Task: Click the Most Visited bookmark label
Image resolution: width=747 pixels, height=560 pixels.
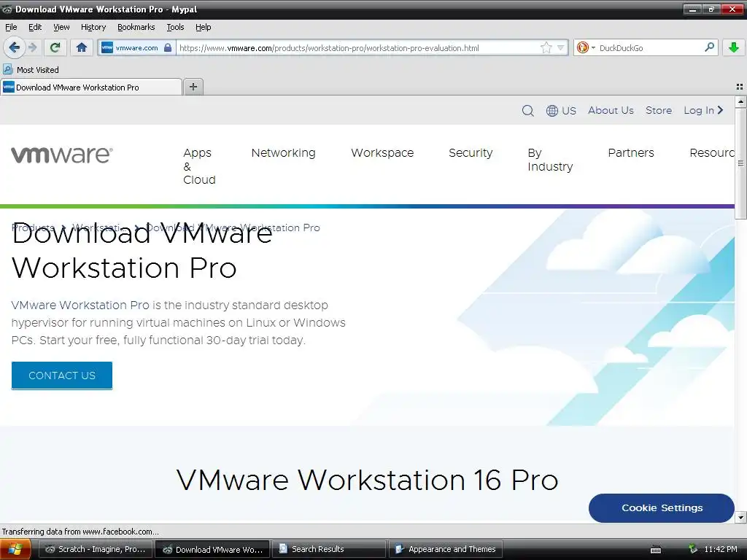Action: (38, 70)
